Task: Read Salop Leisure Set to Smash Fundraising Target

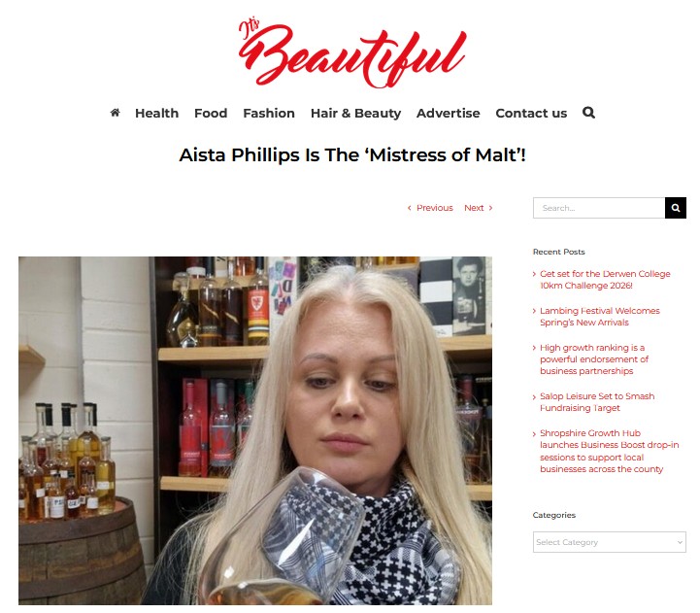Action: pyautogui.click(x=597, y=402)
